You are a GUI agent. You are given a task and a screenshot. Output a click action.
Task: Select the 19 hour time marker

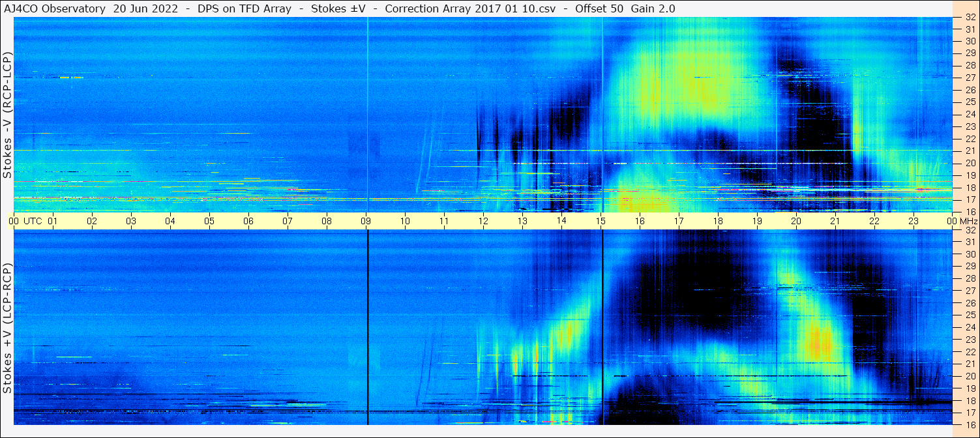[757, 221]
